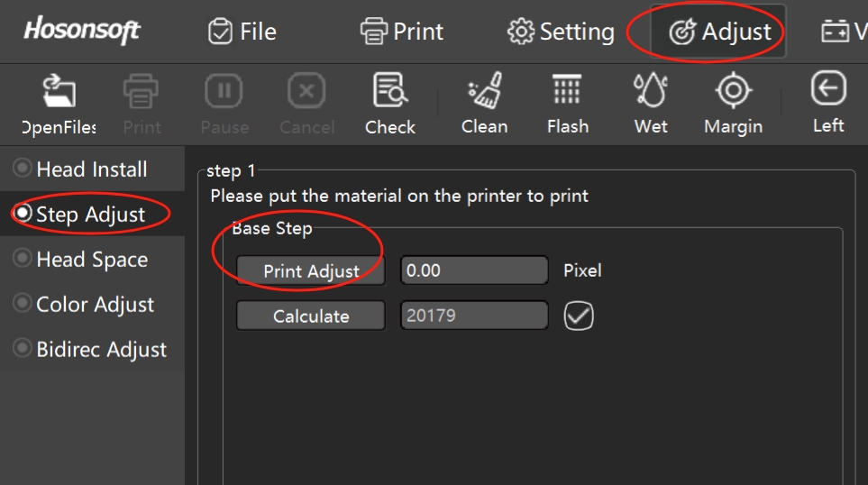Click the Cancel toolbar icon

306,93
